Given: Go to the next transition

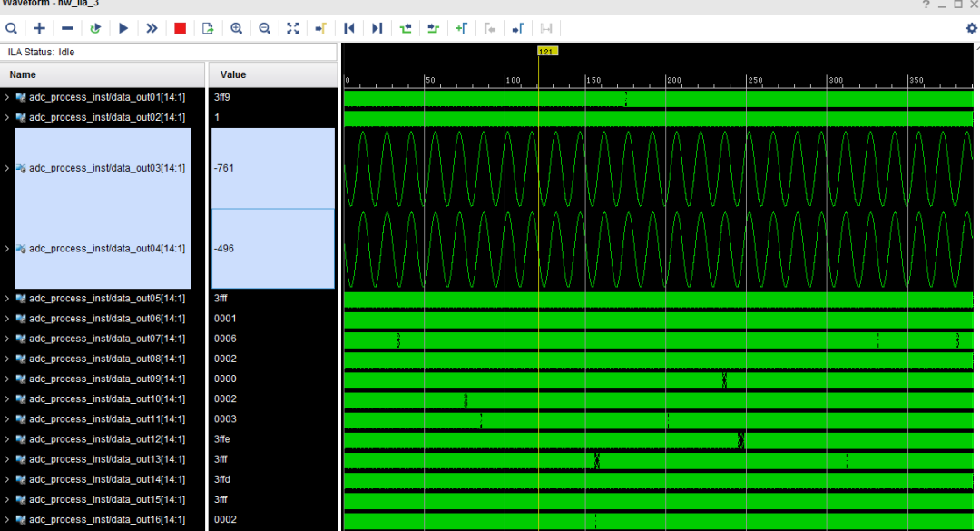Looking at the screenshot, I should [433, 28].
